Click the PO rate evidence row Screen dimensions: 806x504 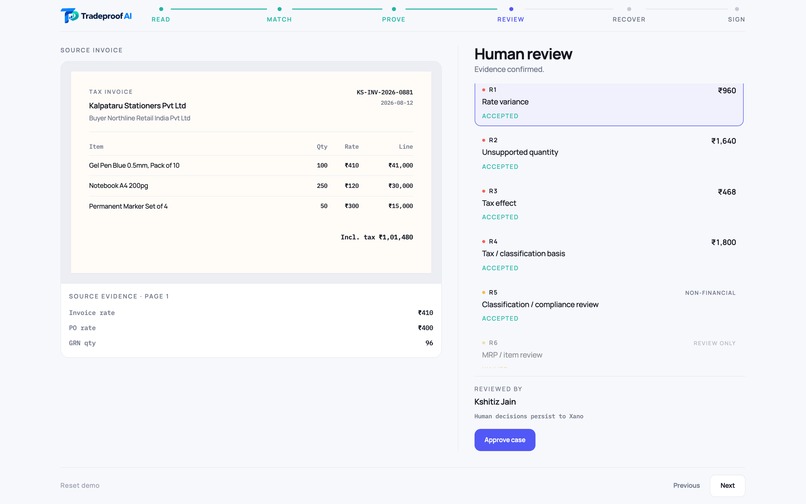pos(251,328)
